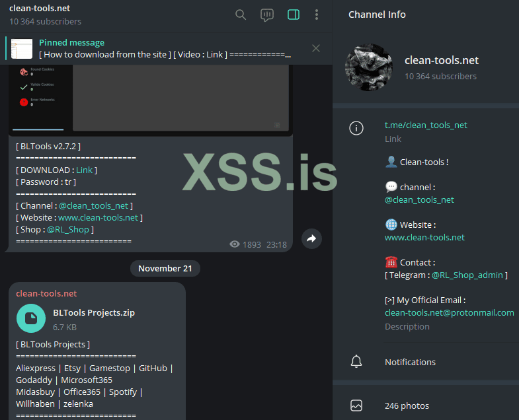
Task: Open the @clean_tools_net mention in message
Action: [x=94, y=205]
